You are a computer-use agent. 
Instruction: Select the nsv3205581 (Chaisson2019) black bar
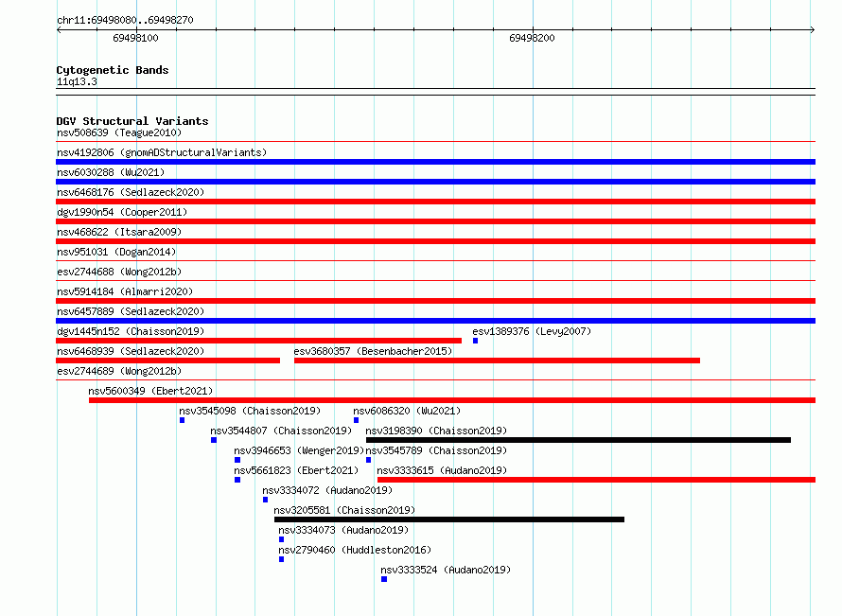tap(449, 519)
